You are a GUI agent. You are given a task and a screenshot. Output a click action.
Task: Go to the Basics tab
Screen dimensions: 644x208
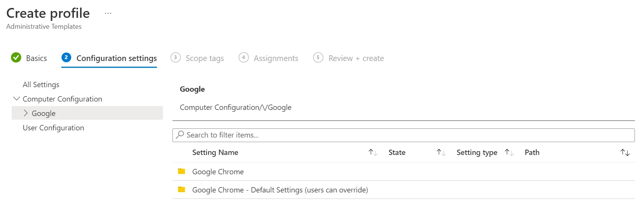click(x=36, y=58)
